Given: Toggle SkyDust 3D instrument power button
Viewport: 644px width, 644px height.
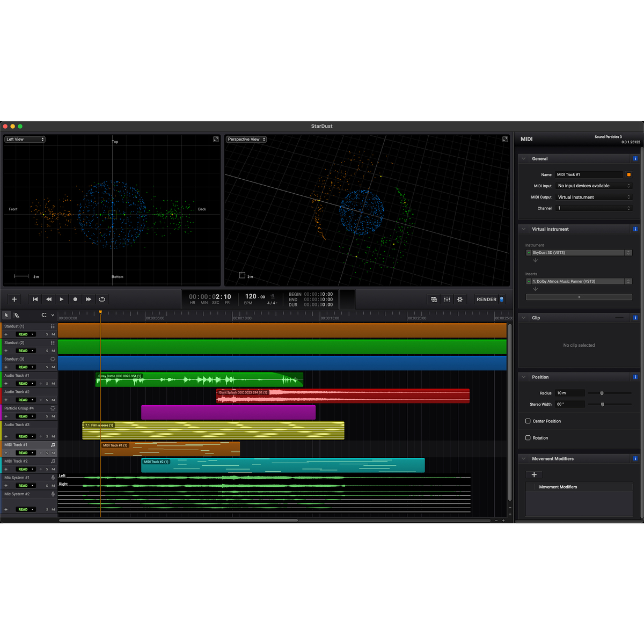Looking at the screenshot, I should click(529, 253).
